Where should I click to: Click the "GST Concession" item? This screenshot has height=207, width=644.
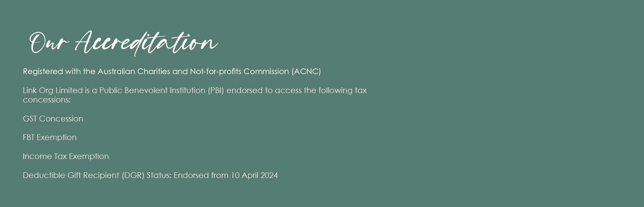coord(53,119)
